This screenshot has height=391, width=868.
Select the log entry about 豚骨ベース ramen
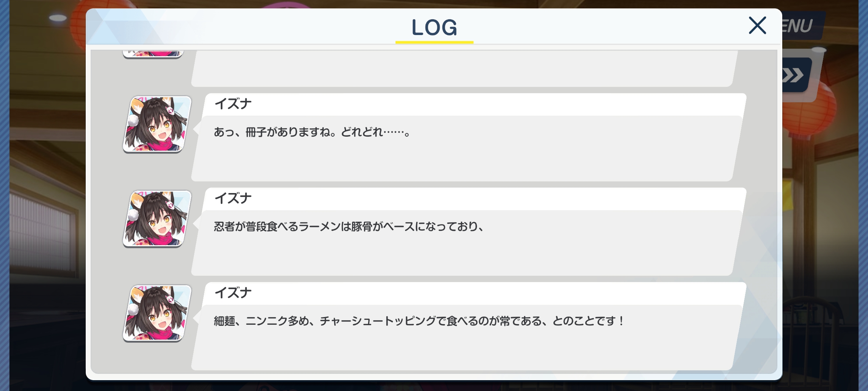click(468, 232)
